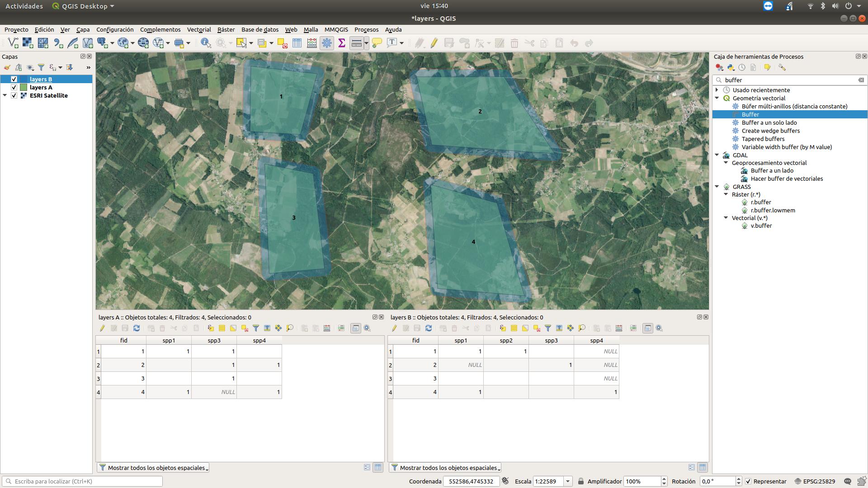The height and width of the screenshot is (488, 868).
Task: Select Tapered buffers algorithm
Action: click(x=763, y=139)
